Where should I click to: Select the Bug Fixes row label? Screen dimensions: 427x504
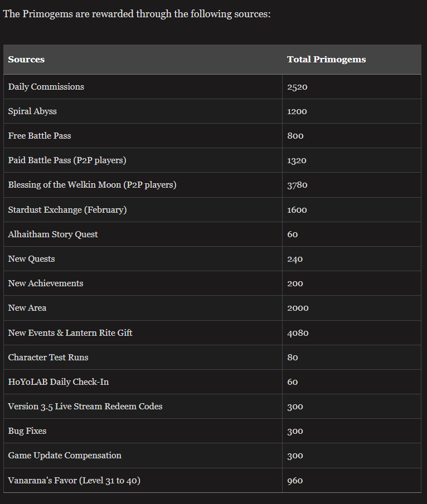pyautogui.click(x=27, y=430)
